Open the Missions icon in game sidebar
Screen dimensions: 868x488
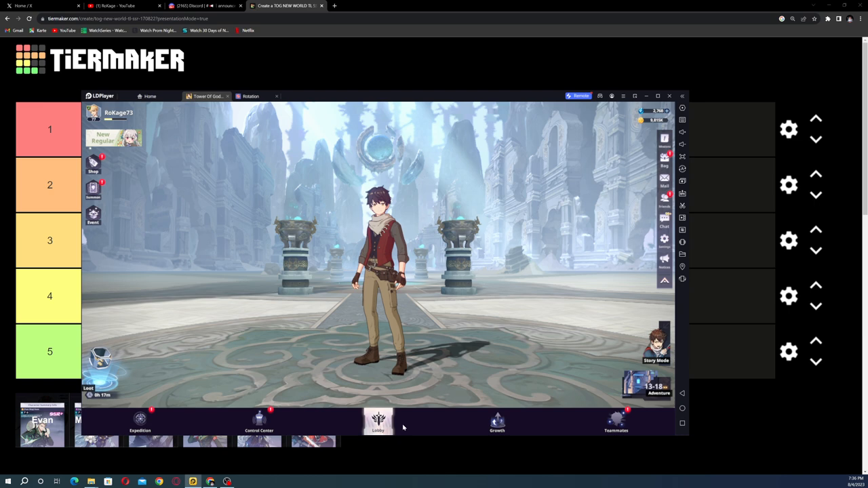click(x=665, y=140)
